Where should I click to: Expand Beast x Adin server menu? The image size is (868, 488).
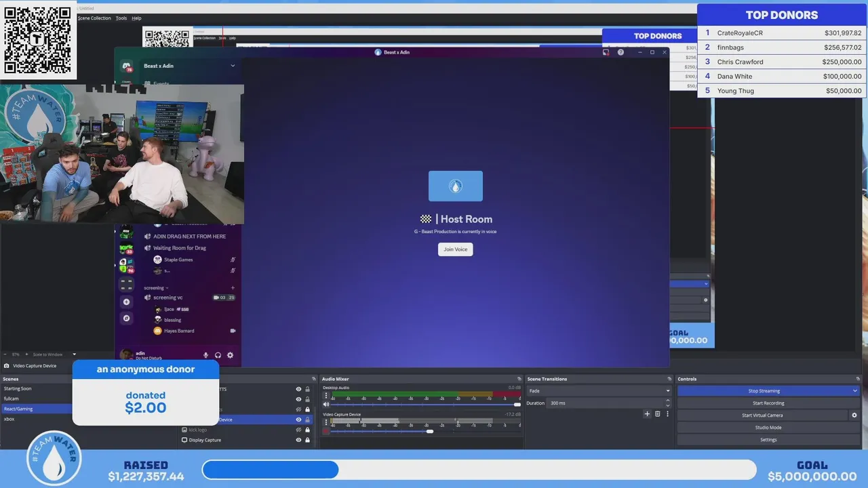point(233,66)
